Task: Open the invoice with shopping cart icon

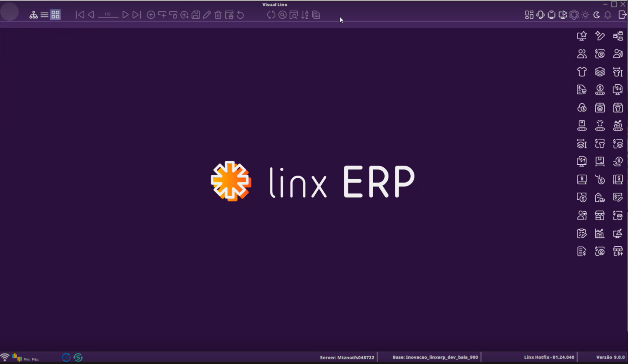Action: 582,90
